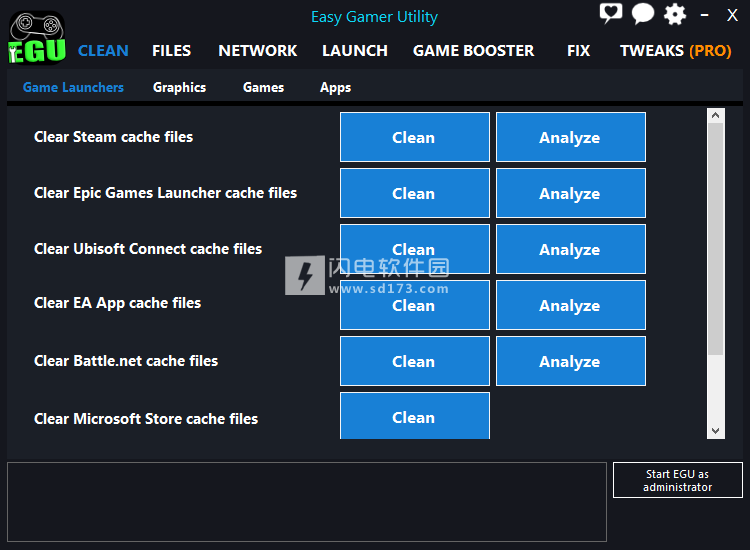Click the 'Clear Epic Games Launcher cache files' label

click(165, 193)
